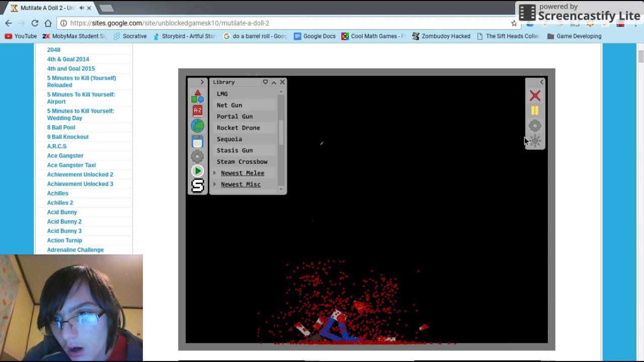
Task: Open the Socrative bookmark
Action: [130, 36]
